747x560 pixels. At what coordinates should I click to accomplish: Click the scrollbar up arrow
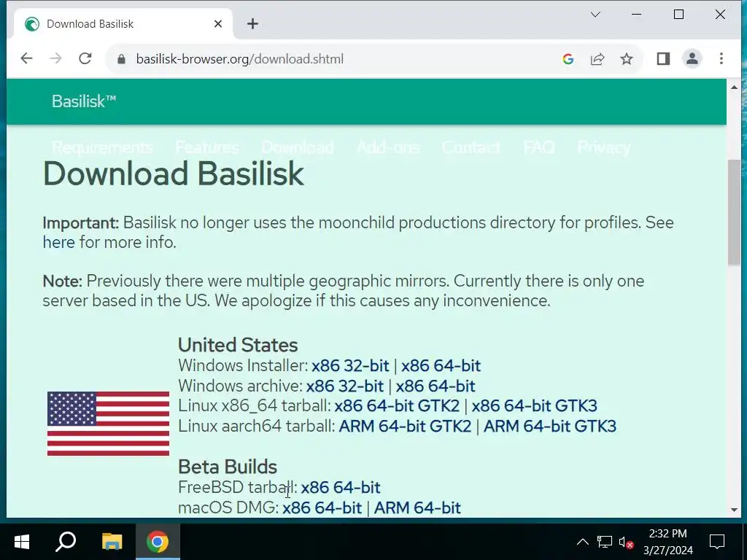coord(734,87)
